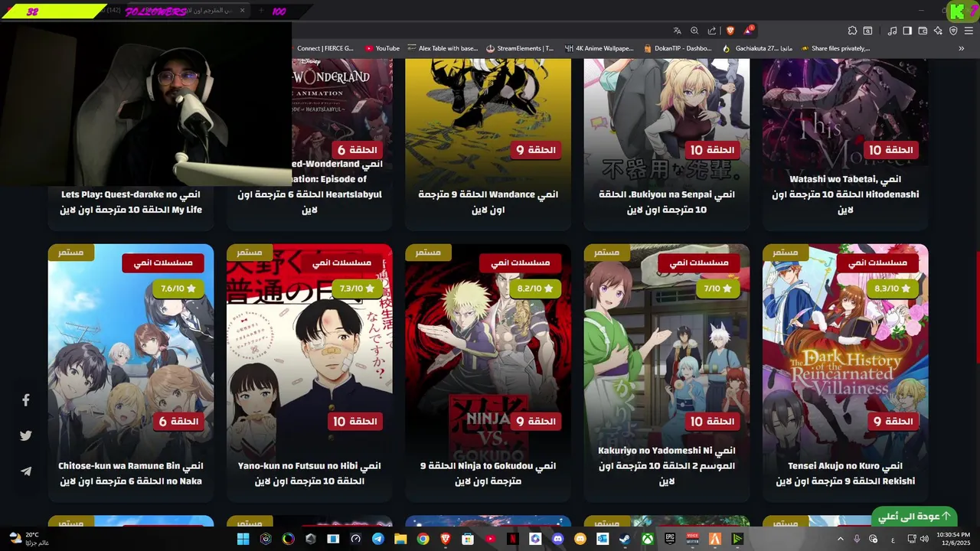980x551 pixels.
Task: Click red category tag on Yano-kun card
Action: point(341,262)
